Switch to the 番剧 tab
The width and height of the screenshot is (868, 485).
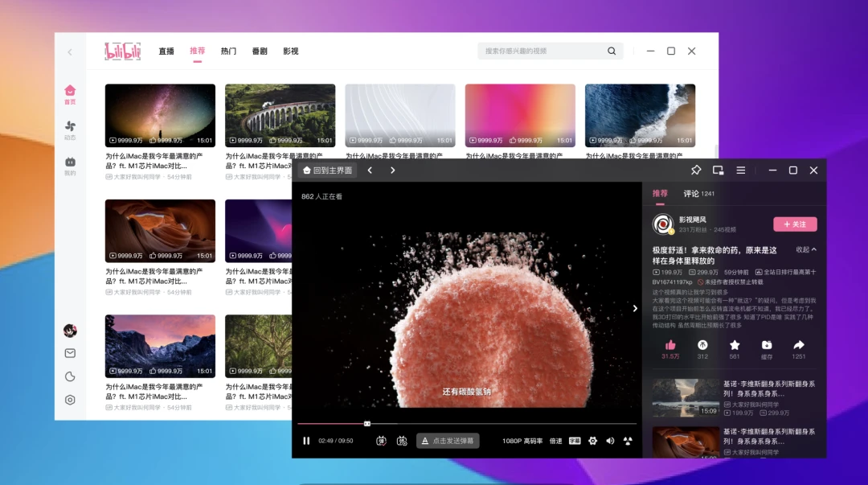coord(259,51)
